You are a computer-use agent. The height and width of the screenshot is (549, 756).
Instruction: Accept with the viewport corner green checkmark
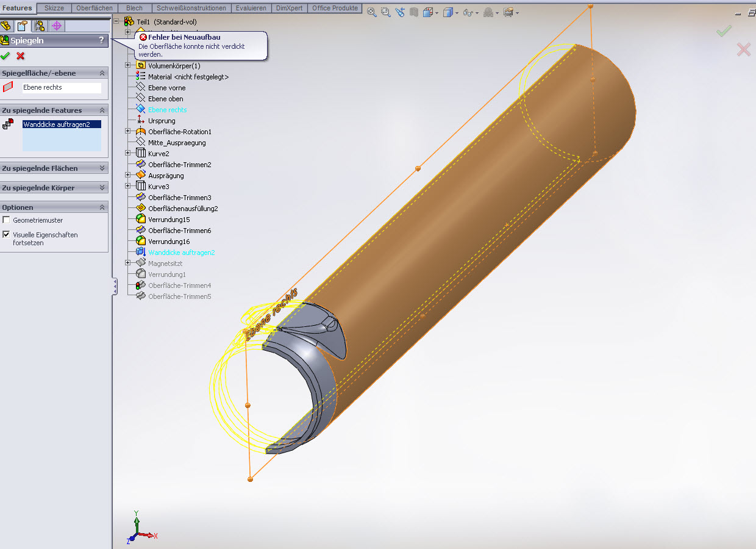pos(724,31)
